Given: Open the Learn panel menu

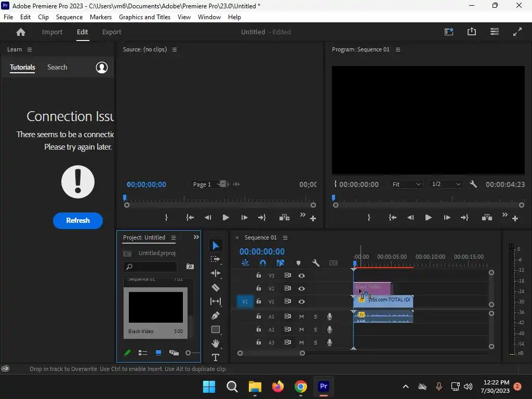Looking at the screenshot, I should (x=30, y=49).
